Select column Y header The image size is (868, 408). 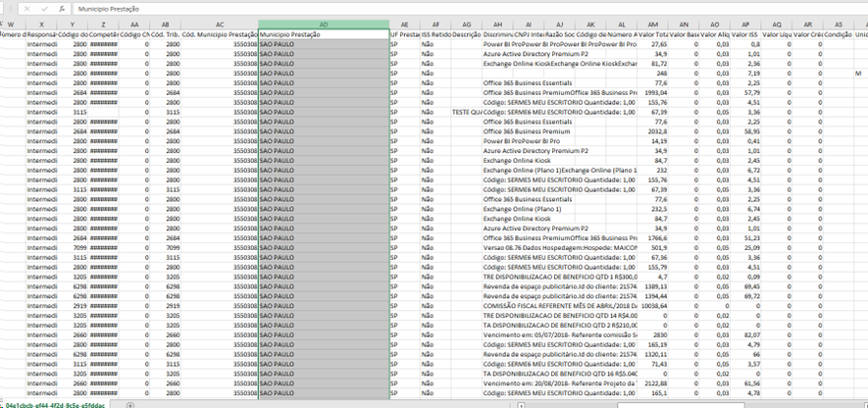[73, 25]
